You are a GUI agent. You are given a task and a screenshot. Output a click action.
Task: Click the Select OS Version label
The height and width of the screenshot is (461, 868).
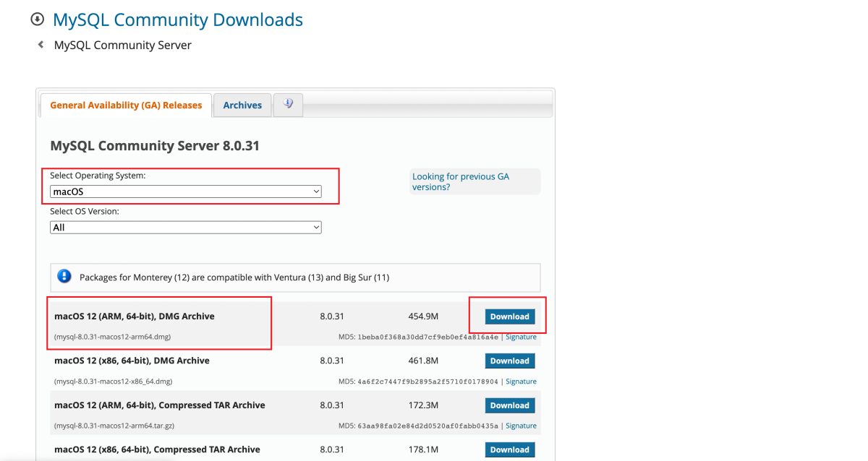coord(85,211)
